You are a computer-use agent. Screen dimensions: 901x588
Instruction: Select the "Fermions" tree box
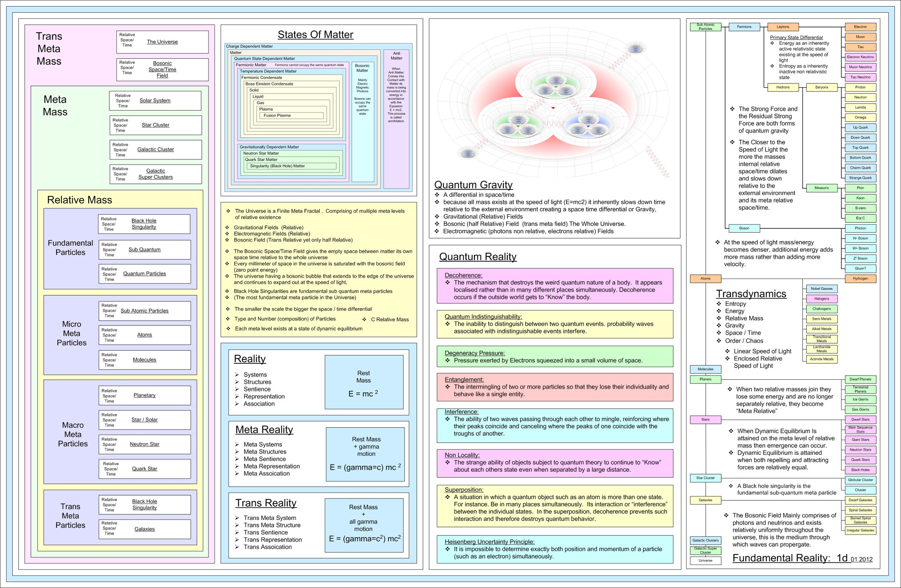click(744, 27)
